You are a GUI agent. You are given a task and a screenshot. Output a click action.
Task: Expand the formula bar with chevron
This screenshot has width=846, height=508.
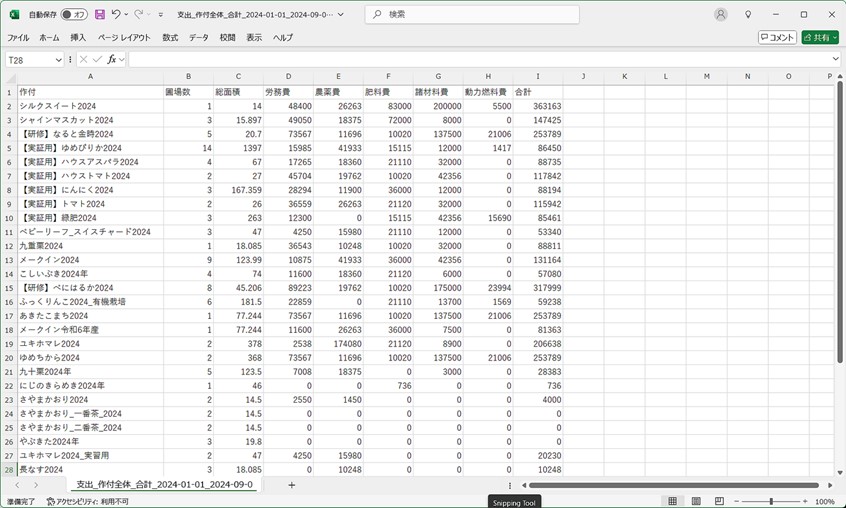(836, 60)
